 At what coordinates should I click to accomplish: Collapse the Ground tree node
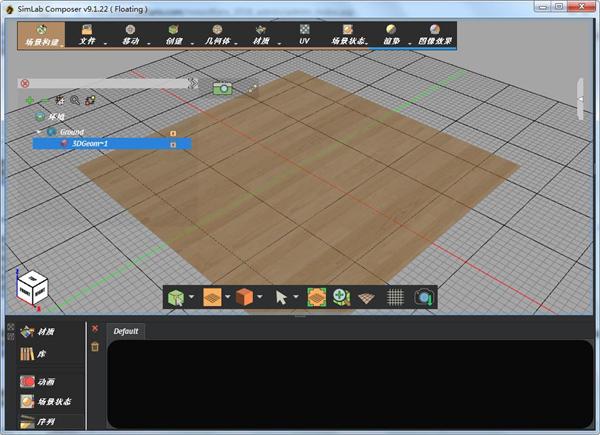(40, 132)
